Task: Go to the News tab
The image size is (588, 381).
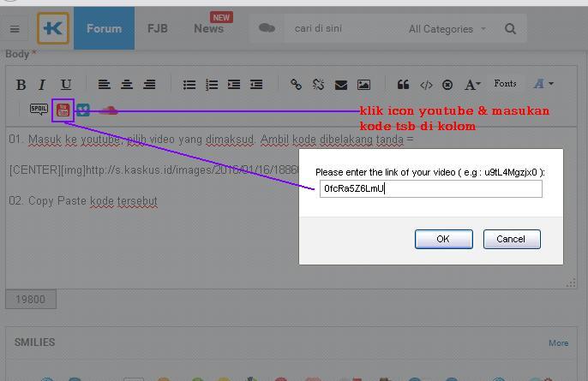Action: tap(208, 28)
